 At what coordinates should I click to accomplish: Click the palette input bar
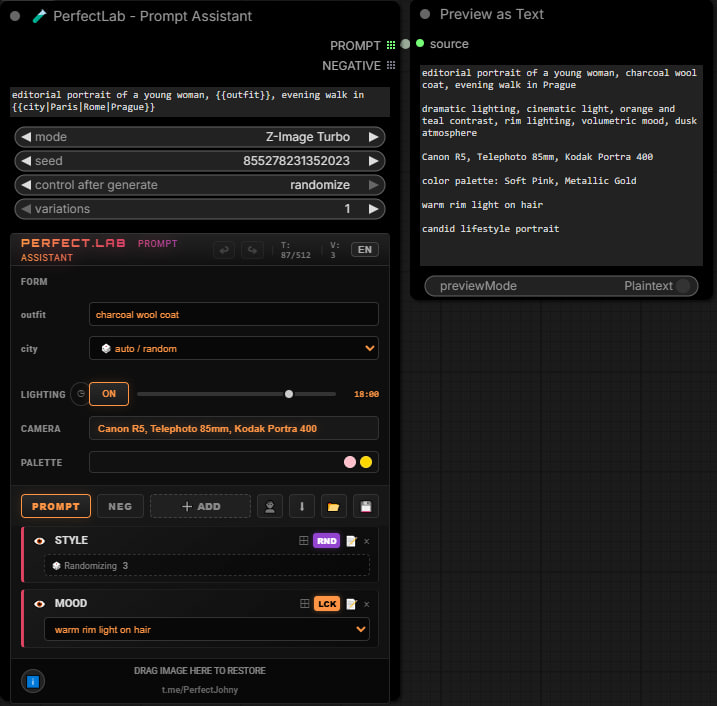234,462
